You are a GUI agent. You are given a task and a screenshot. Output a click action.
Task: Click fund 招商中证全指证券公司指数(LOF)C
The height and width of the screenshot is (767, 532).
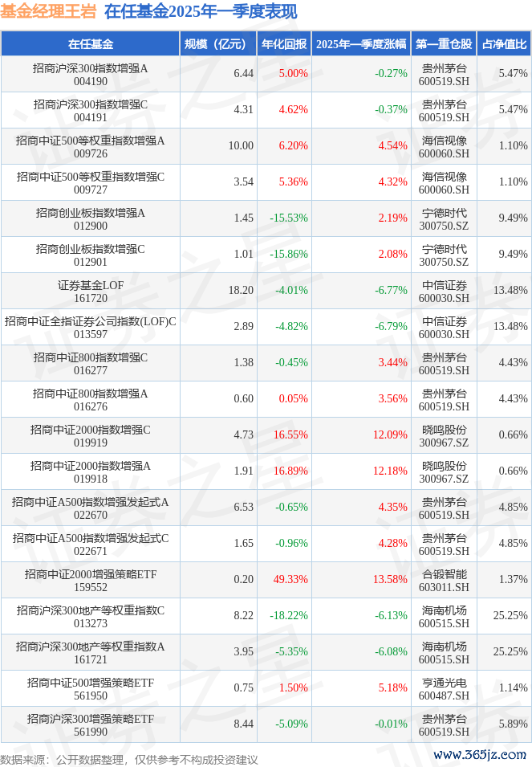click(90, 321)
